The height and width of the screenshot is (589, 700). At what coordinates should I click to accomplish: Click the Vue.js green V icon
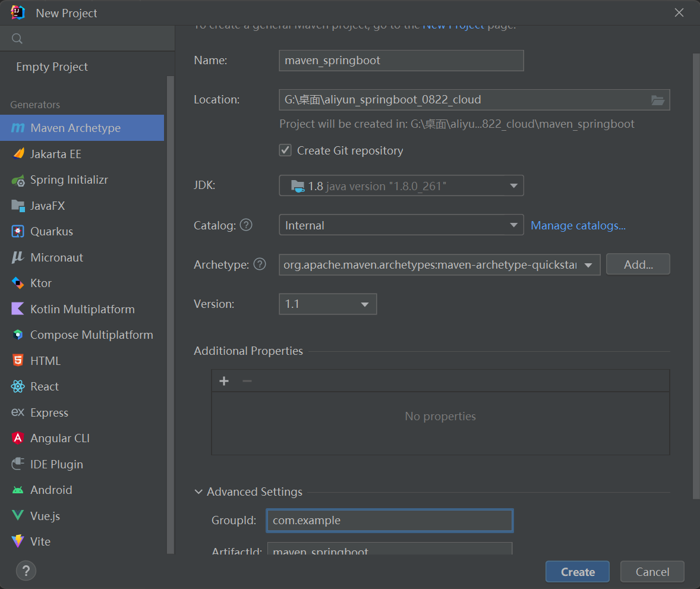[18, 515]
